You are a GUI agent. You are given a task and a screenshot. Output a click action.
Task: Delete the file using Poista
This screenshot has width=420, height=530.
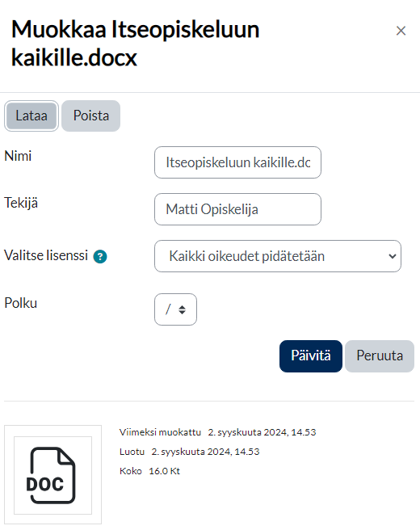coord(91,116)
